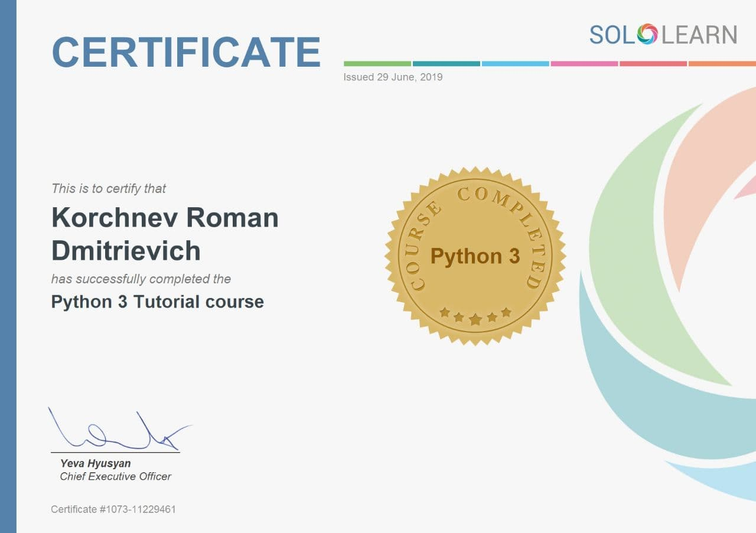756x533 pixels.
Task: Click the Python 3 Tutorial course text
Action: pos(157,302)
